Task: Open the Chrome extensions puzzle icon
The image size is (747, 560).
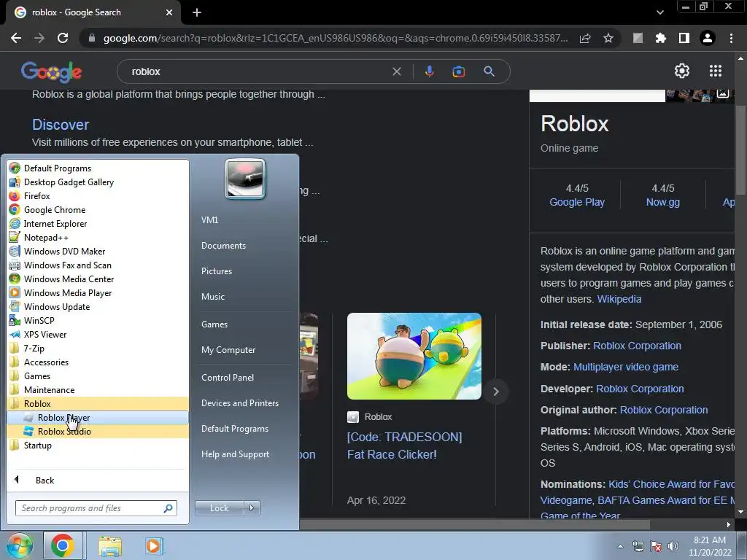Action: tap(661, 38)
